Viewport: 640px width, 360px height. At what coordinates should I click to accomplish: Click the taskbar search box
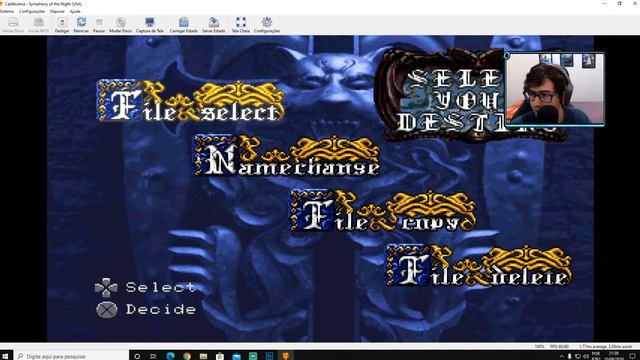coord(71,356)
